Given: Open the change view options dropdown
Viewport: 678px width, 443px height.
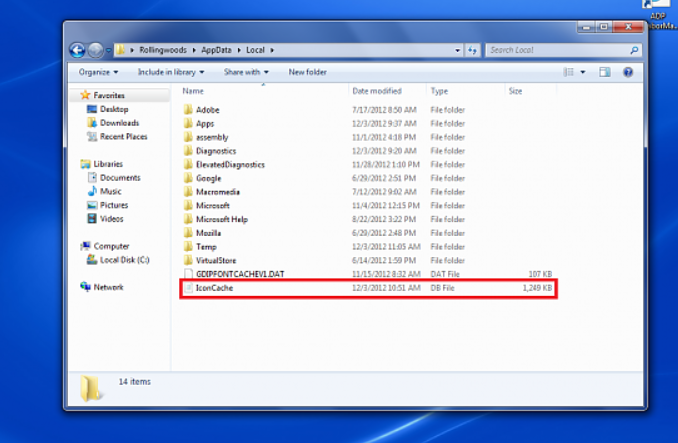Looking at the screenshot, I should pos(582,72).
